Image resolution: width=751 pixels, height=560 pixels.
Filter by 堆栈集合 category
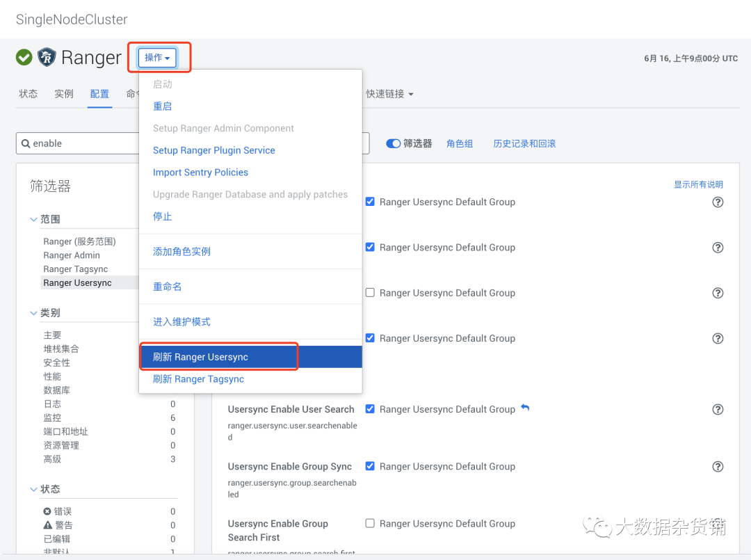[x=61, y=349]
